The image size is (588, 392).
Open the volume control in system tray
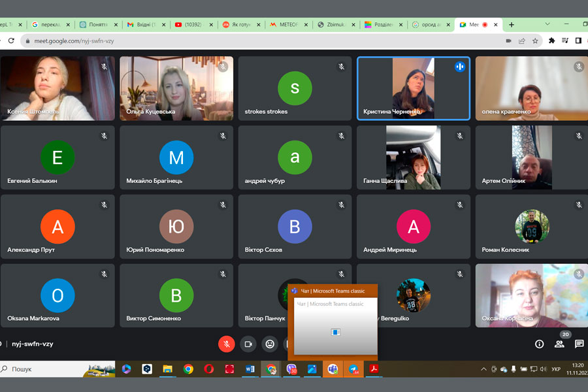[544, 369]
